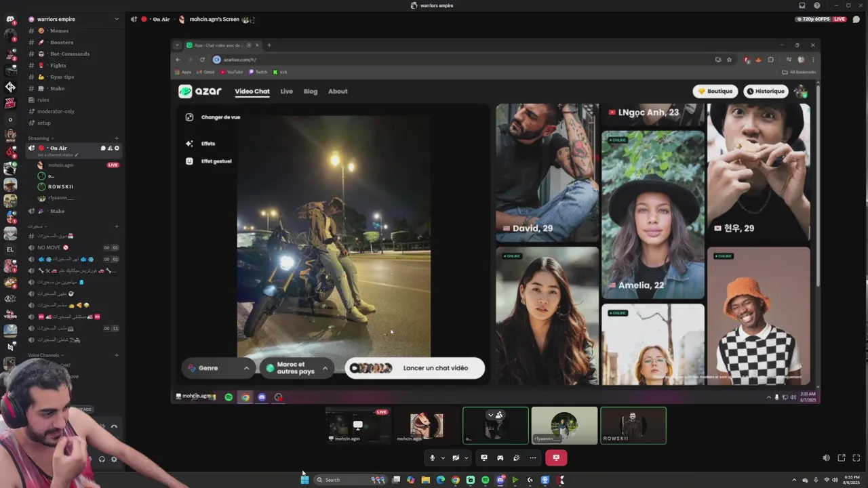Open Blog tab on Azar site
868x488 pixels.
click(311, 91)
